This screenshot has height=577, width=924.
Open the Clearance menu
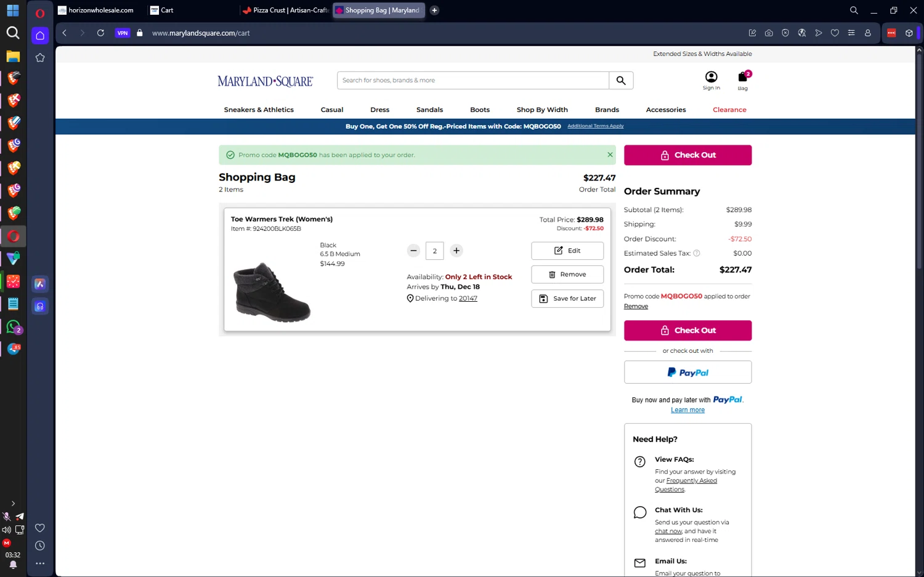pos(729,110)
